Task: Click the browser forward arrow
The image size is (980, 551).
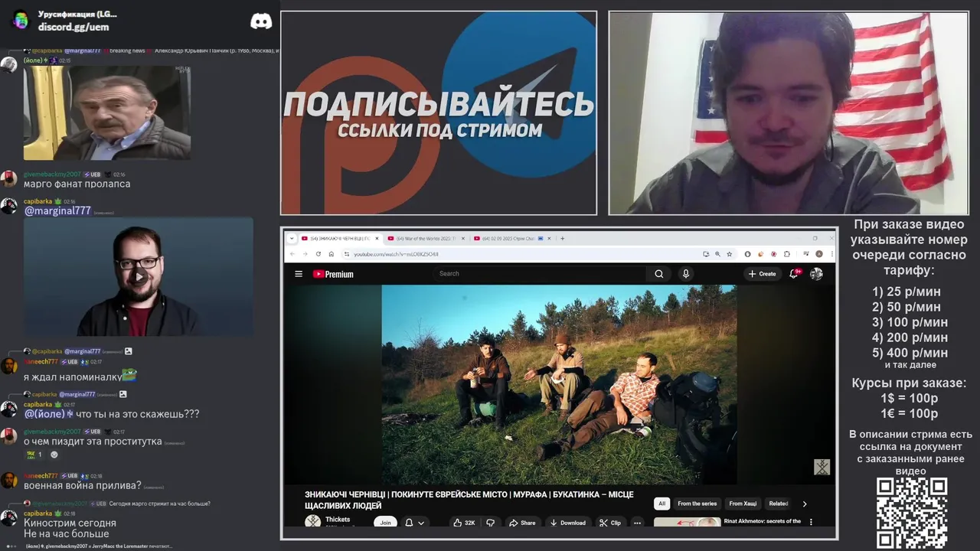Action: click(x=305, y=254)
